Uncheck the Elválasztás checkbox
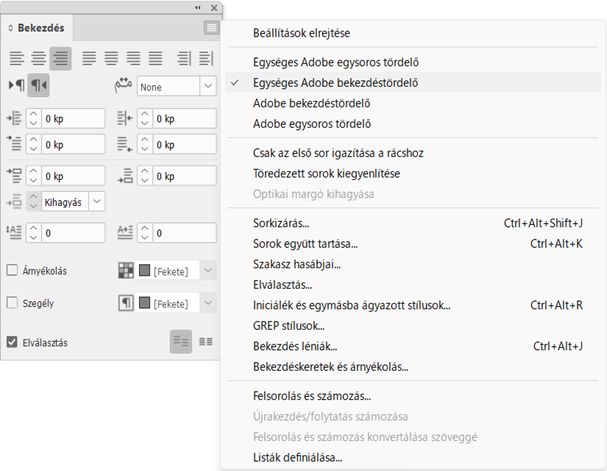Image resolution: width=607 pixels, height=471 pixels. click(12, 342)
